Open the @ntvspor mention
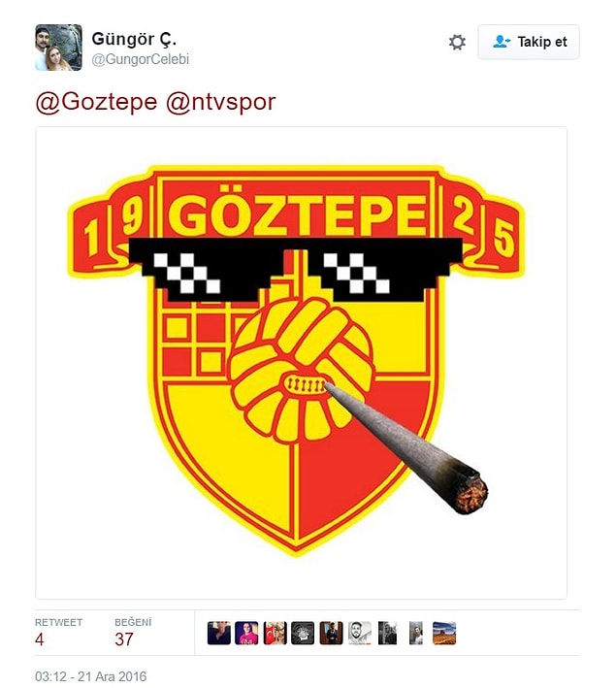616x688 pixels. pyautogui.click(x=220, y=102)
